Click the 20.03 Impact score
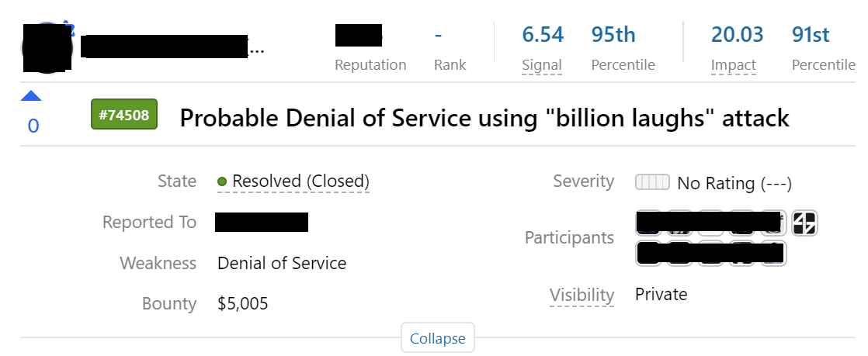The width and height of the screenshot is (868, 356). pyautogui.click(x=737, y=35)
